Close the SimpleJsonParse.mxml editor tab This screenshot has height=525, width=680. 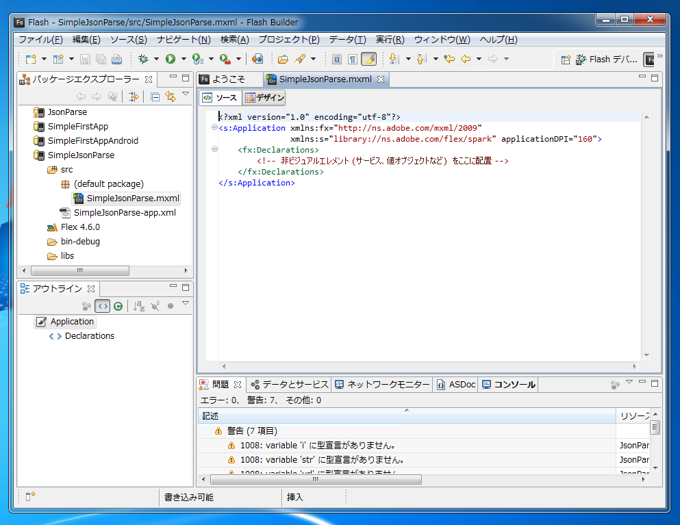[x=380, y=80]
